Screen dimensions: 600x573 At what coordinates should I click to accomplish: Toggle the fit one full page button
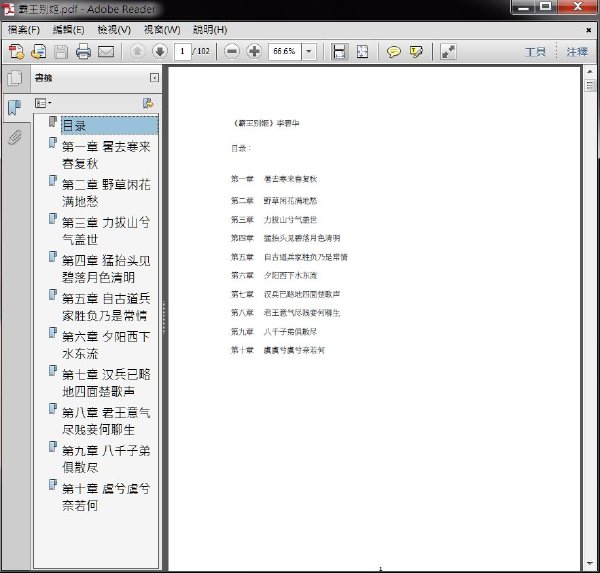pos(362,51)
